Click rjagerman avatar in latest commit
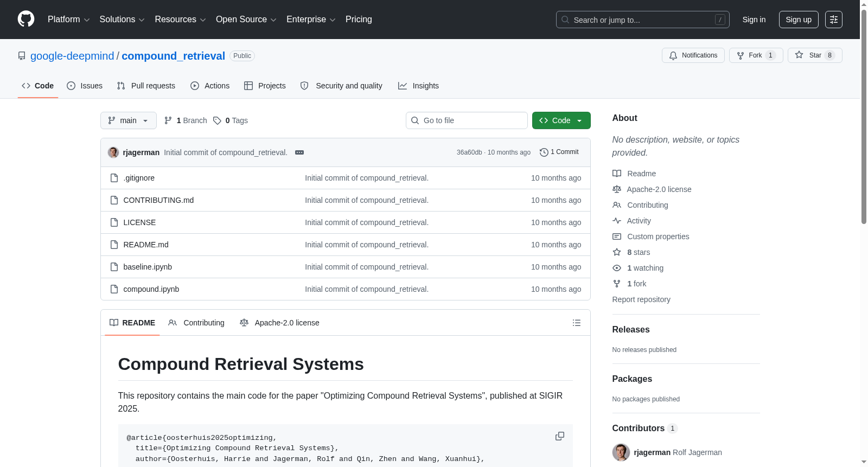868x467 pixels. 113,152
